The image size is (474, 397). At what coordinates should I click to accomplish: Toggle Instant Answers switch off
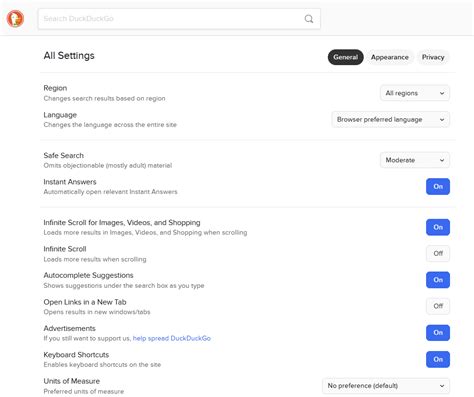point(438,186)
